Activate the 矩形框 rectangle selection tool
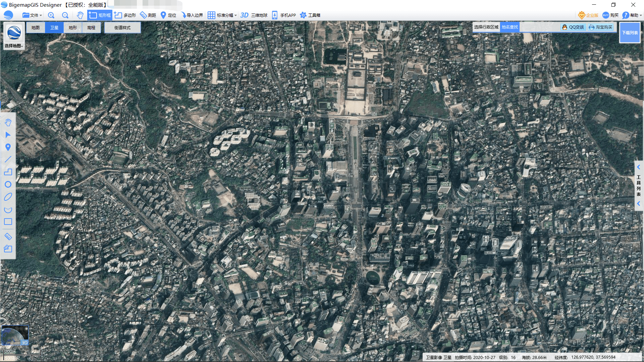Image resolution: width=644 pixels, height=362 pixels. point(100,15)
